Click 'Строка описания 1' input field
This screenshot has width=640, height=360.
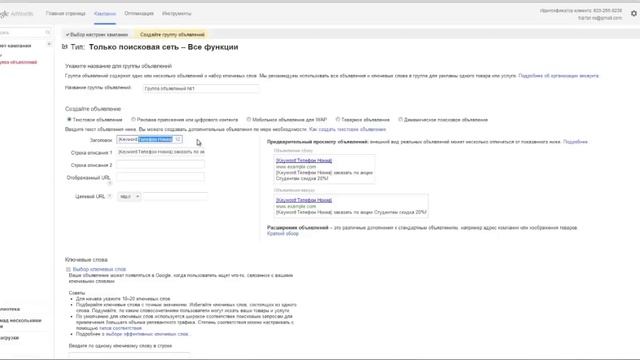pyautogui.click(x=160, y=152)
